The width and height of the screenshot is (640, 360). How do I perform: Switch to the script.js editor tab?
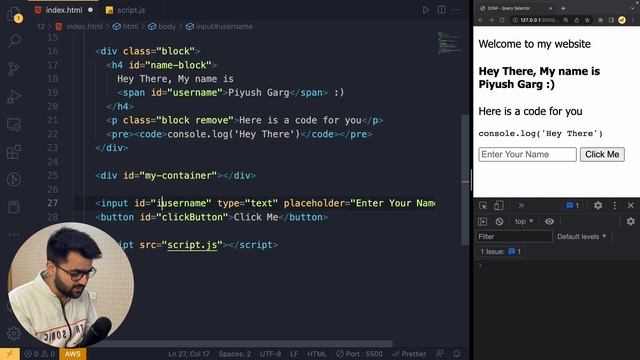pyautogui.click(x=126, y=10)
